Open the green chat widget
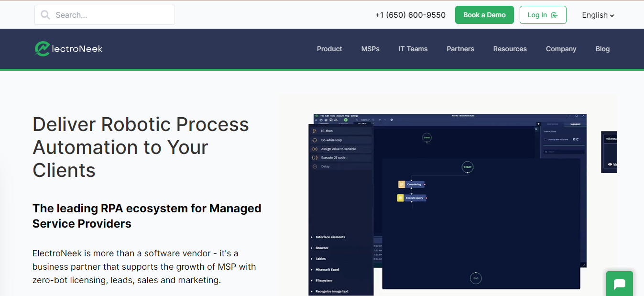Screen dimensions: 644x296 pyautogui.click(x=619, y=284)
